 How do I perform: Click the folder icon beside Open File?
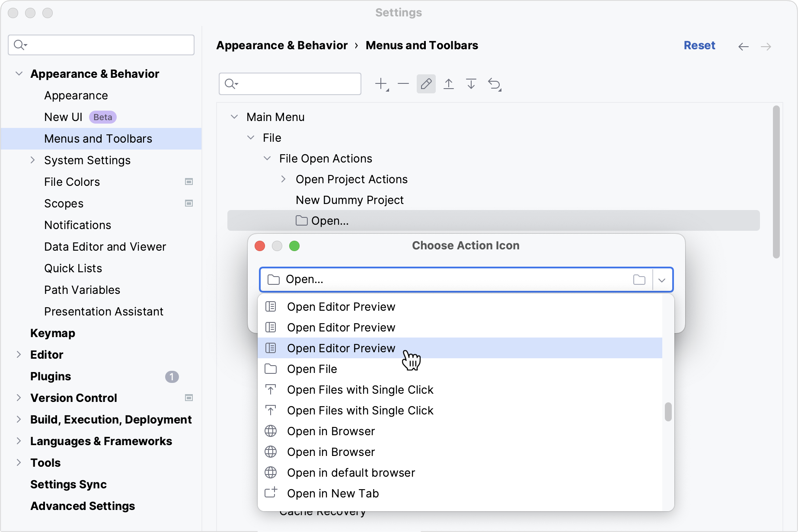(271, 369)
